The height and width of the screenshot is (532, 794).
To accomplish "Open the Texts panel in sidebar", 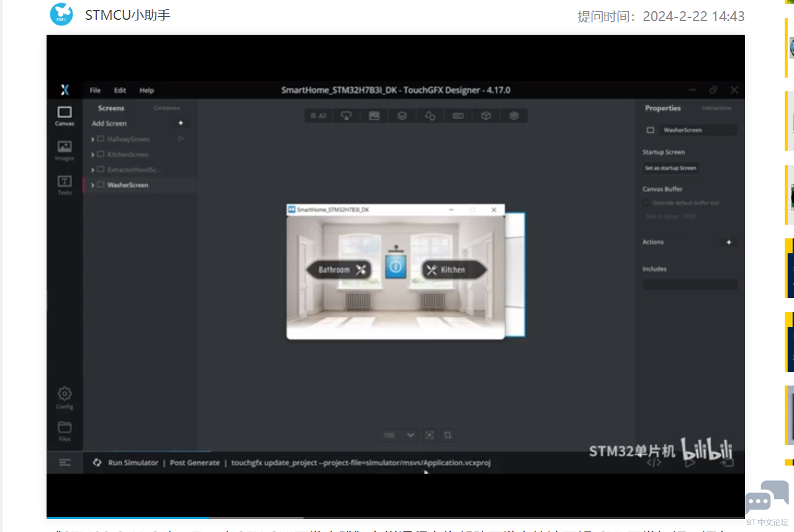I will (x=65, y=185).
